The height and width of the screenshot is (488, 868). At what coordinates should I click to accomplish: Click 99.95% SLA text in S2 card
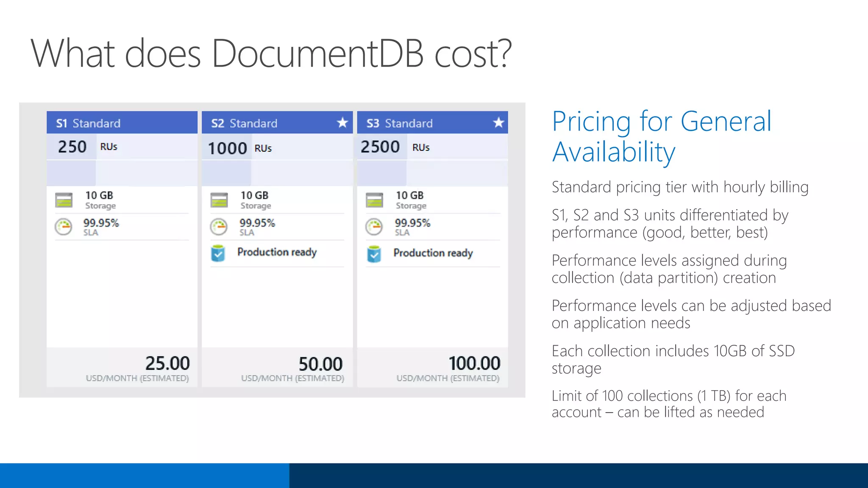pyautogui.click(x=257, y=227)
